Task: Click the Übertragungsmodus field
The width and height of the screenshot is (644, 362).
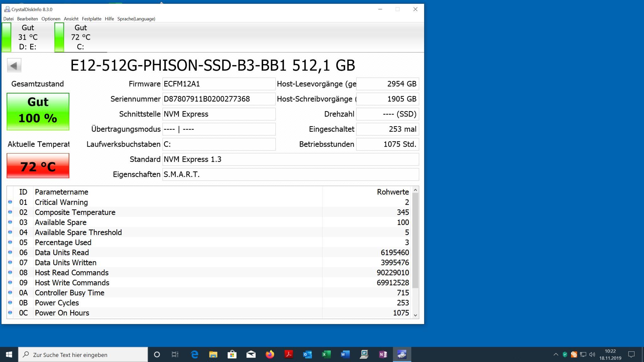Action: coord(219,129)
